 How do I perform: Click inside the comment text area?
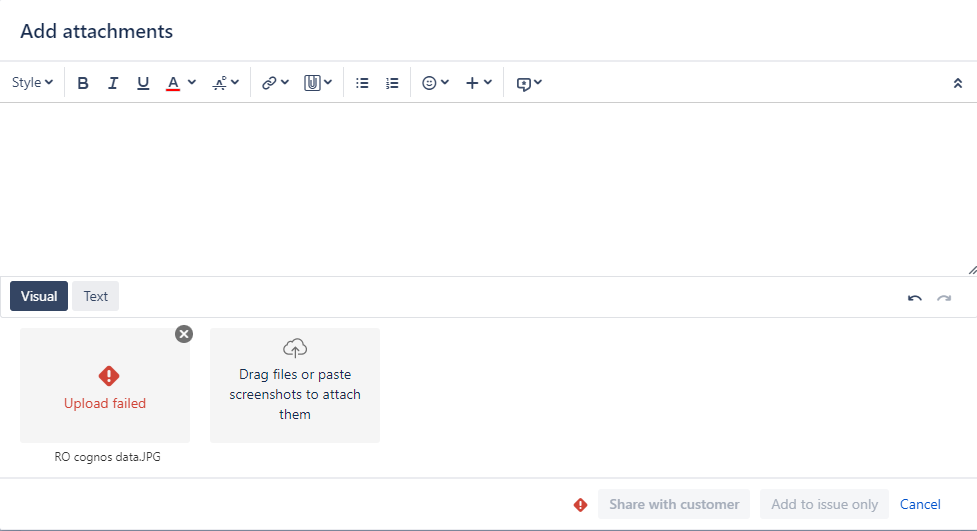[x=486, y=189]
